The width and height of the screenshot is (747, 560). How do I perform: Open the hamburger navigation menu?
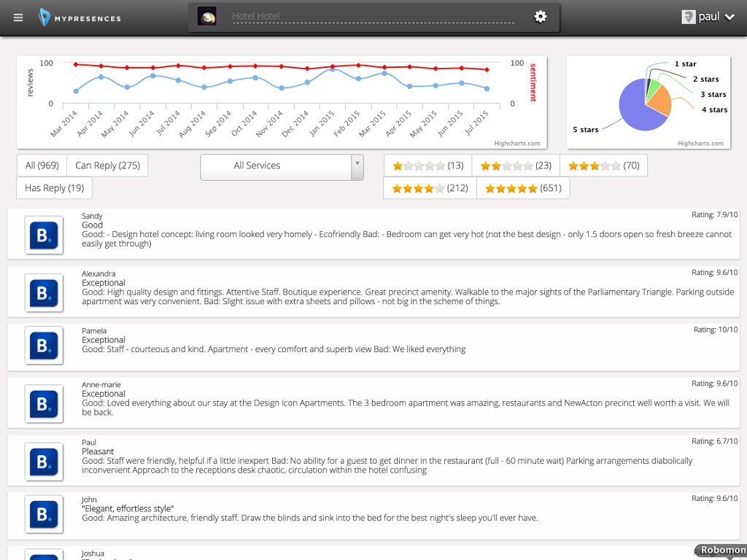point(18,17)
